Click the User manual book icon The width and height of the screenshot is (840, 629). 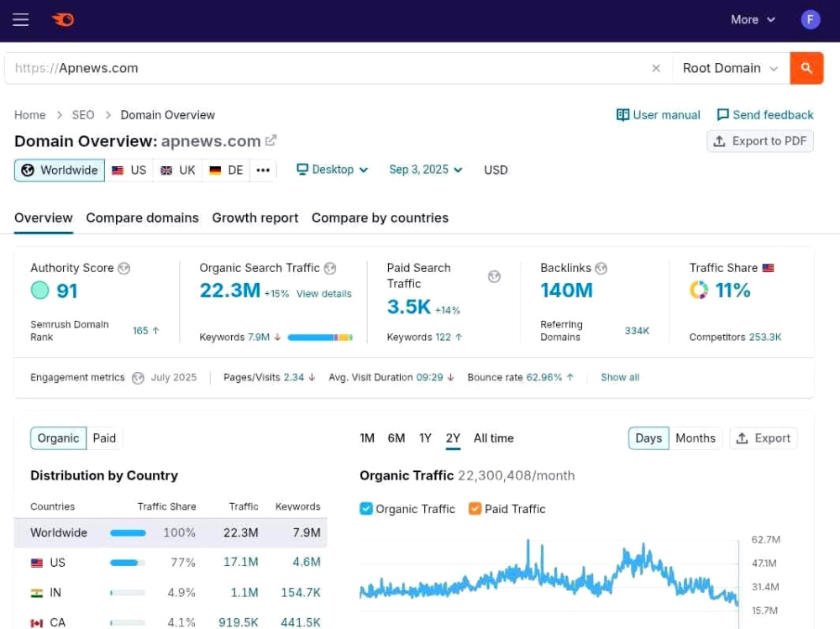tap(622, 115)
